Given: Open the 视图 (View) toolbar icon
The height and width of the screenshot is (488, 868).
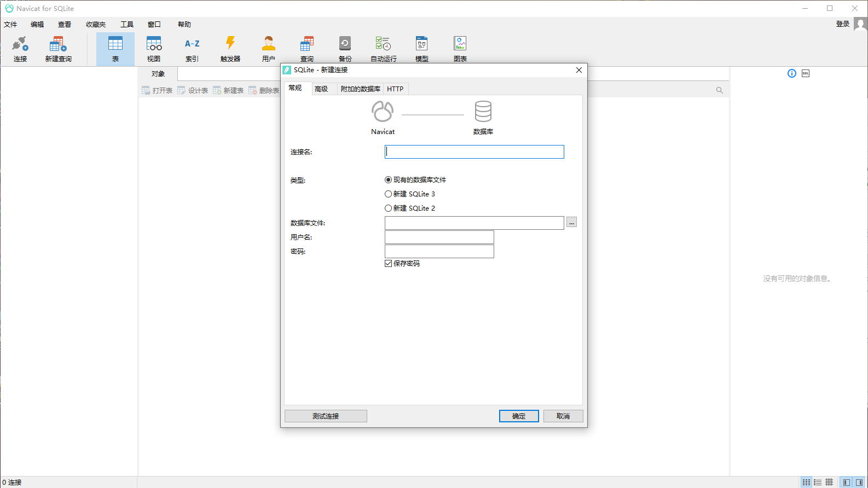Looking at the screenshot, I should (x=154, y=49).
